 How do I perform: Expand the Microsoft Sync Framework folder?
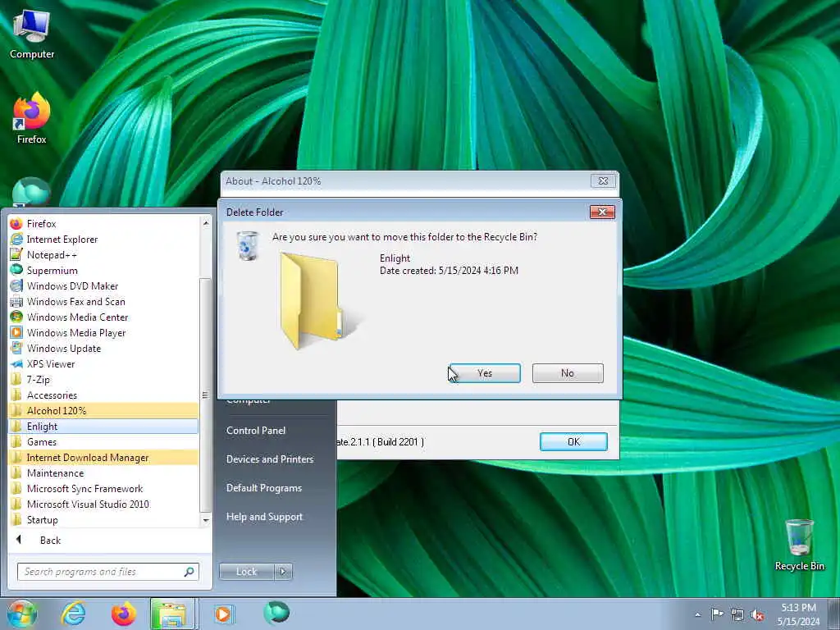104,489
